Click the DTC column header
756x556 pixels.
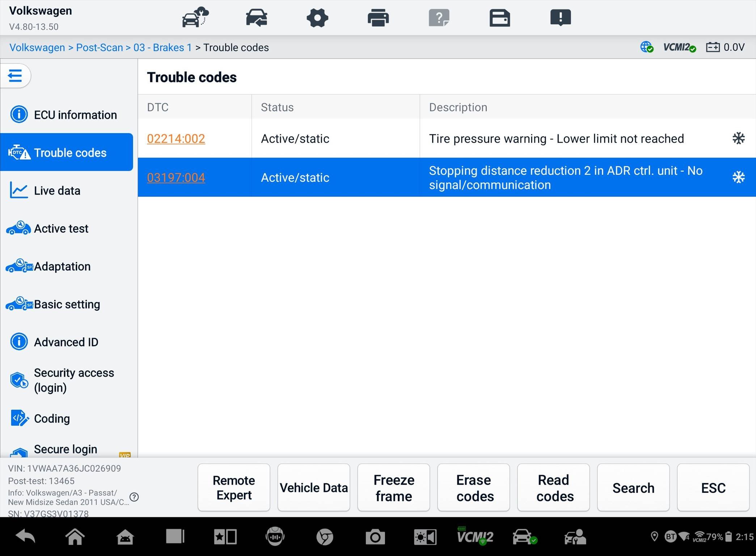(x=158, y=107)
